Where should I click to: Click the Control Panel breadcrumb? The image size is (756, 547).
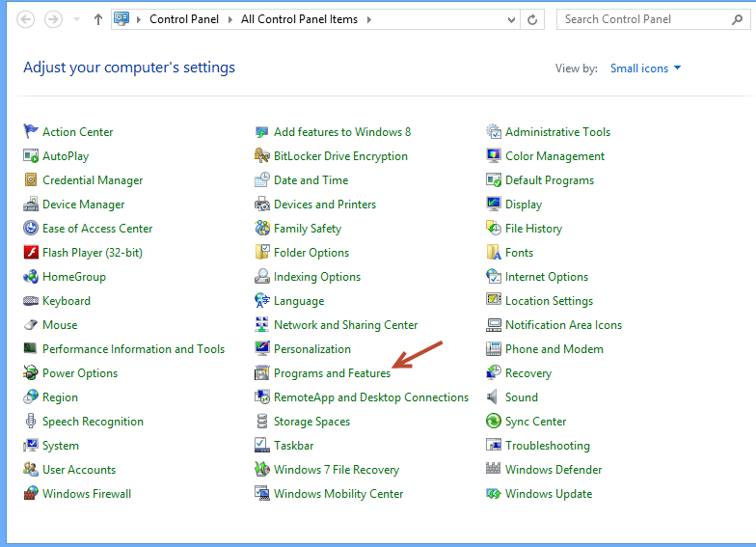[183, 19]
